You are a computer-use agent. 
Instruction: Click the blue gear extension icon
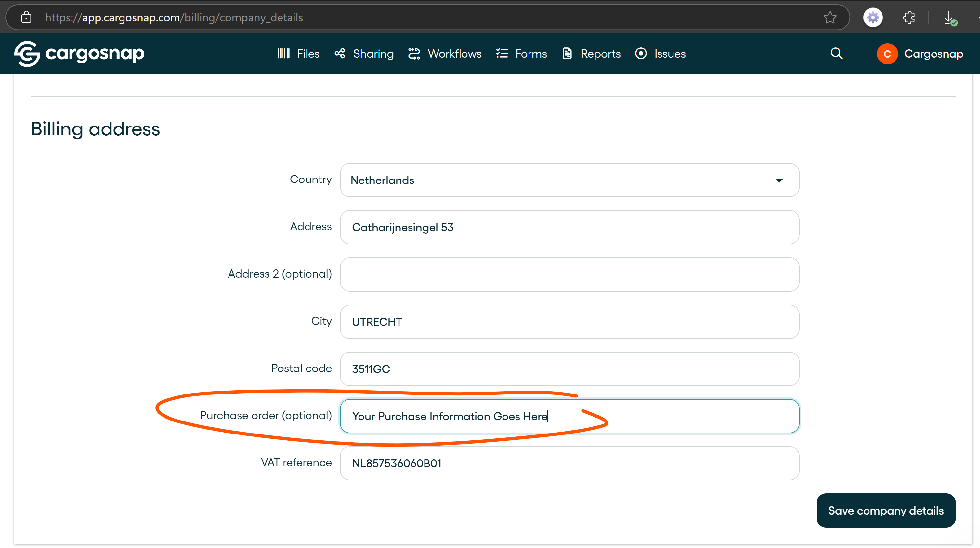(x=873, y=18)
